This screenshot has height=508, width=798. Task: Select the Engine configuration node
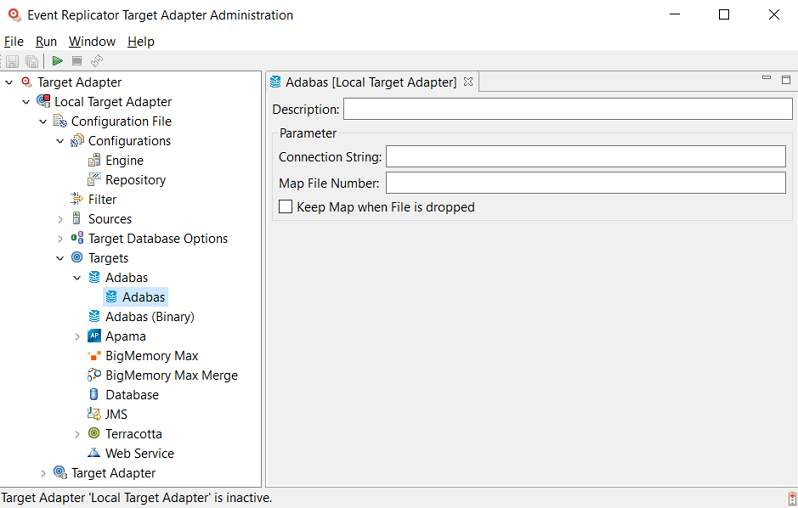click(x=124, y=160)
